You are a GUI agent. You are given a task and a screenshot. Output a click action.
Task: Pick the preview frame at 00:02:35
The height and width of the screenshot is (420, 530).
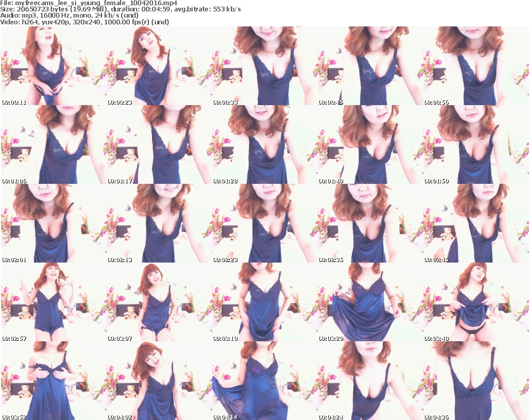tap(371, 223)
